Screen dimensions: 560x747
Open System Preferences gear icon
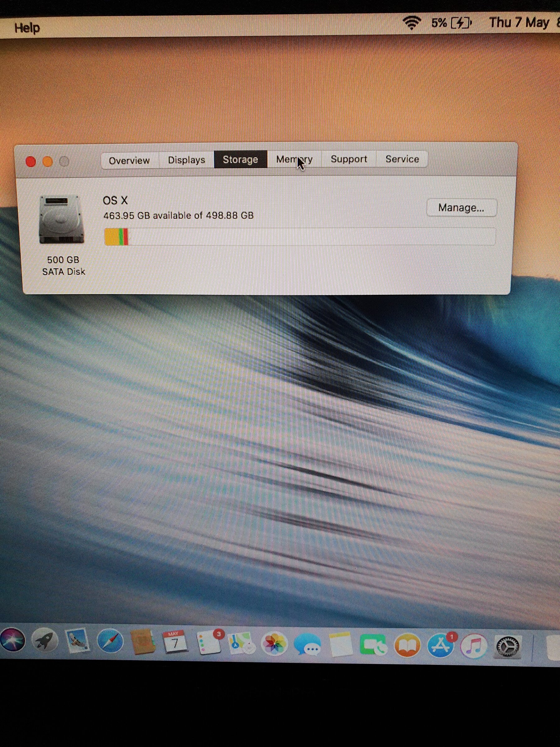(x=508, y=647)
